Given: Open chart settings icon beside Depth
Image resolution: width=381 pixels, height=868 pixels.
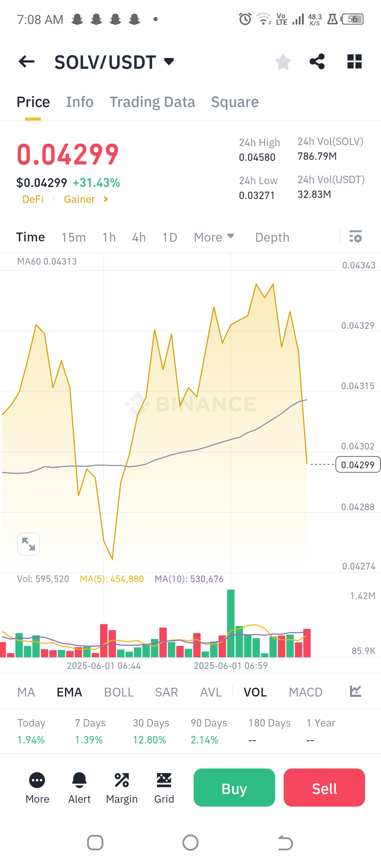Looking at the screenshot, I should coord(356,237).
